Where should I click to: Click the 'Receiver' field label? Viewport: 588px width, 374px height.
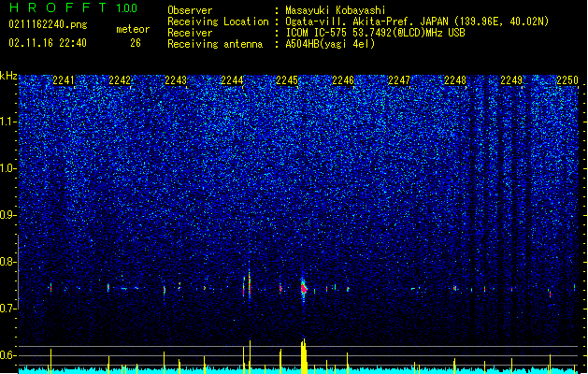tap(190, 33)
